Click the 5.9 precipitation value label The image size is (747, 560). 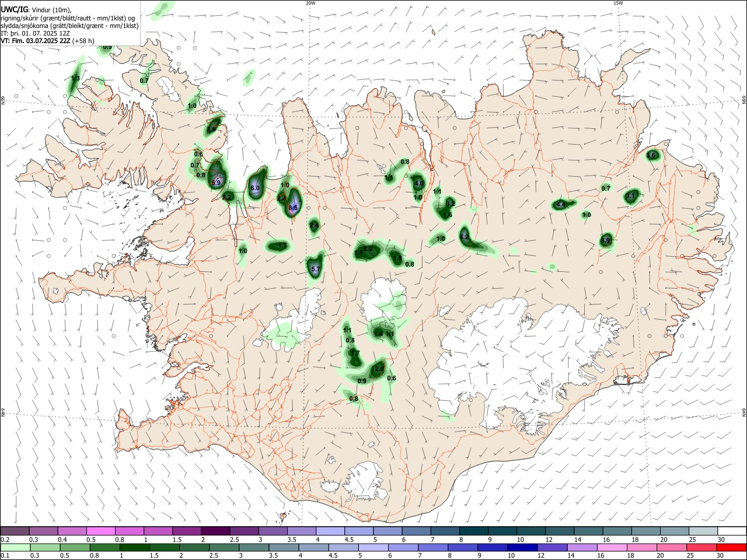pos(216,183)
